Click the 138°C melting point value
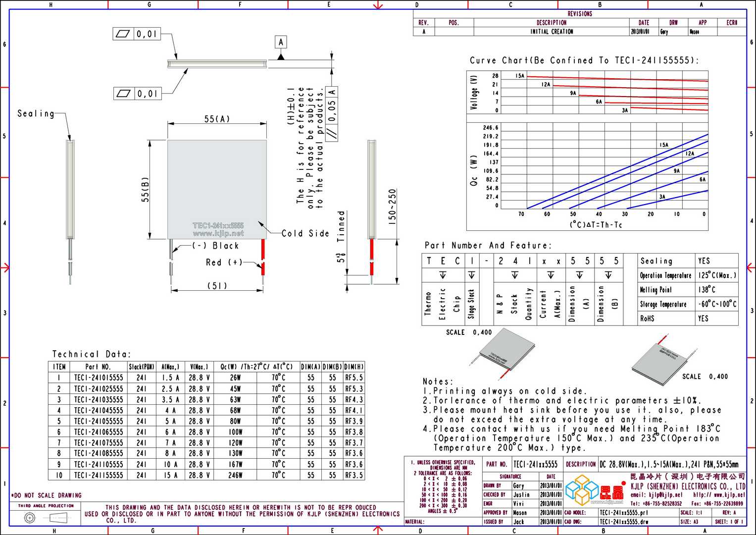The height and width of the screenshot is (535, 756). (707, 289)
